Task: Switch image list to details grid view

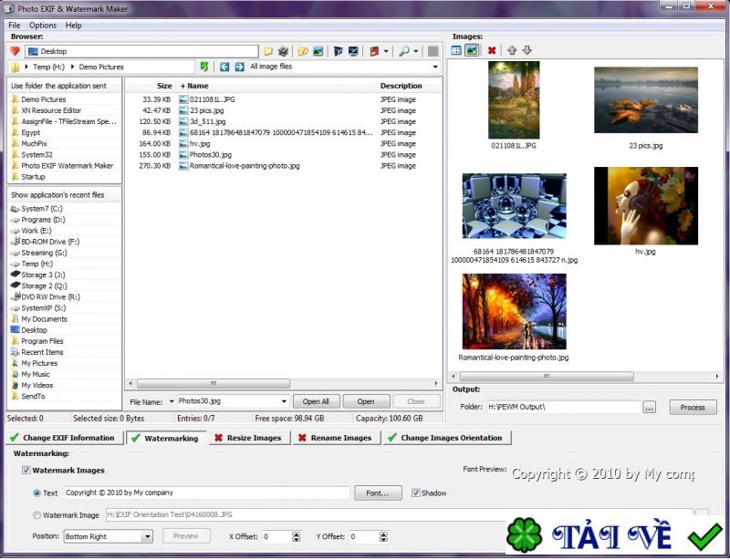Action: (x=456, y=50)
